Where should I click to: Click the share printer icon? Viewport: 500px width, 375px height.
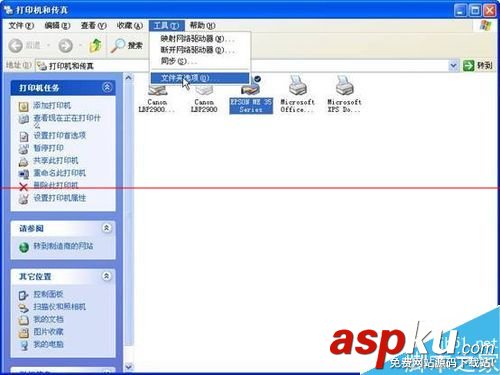[24, 162]
